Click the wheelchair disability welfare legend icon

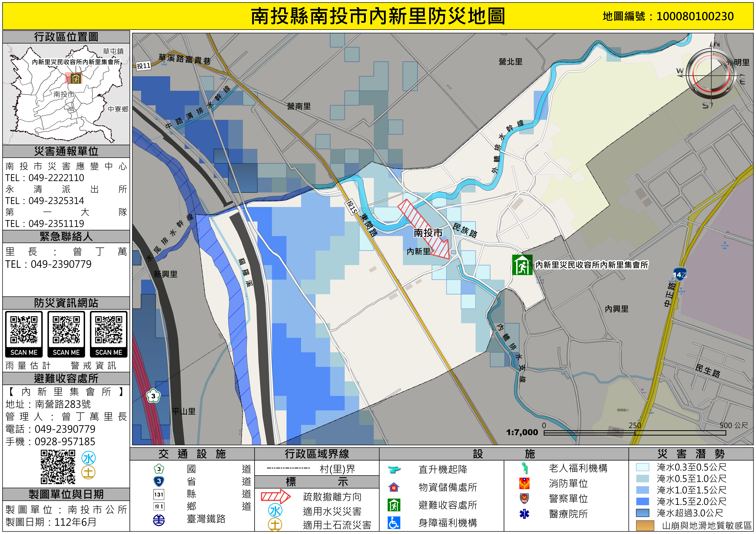[x=394, y=523]
